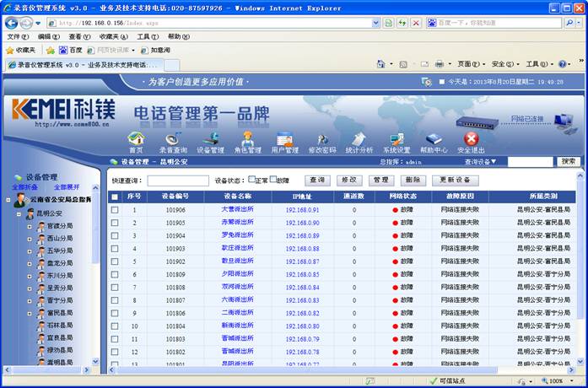Image resolution: width=588 pixels, height=388 pixels.
Task: Click the 更新设备 update devices button
Action: 456,181
